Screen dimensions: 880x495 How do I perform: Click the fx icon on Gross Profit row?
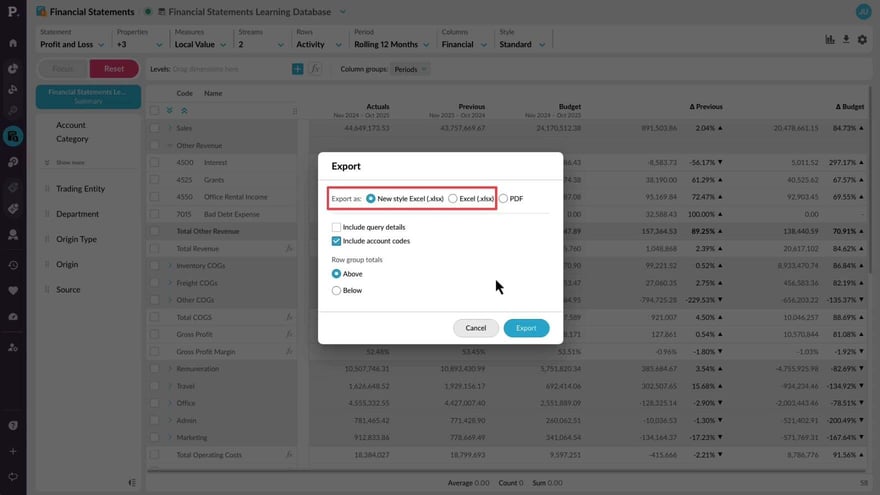(289, 334)
